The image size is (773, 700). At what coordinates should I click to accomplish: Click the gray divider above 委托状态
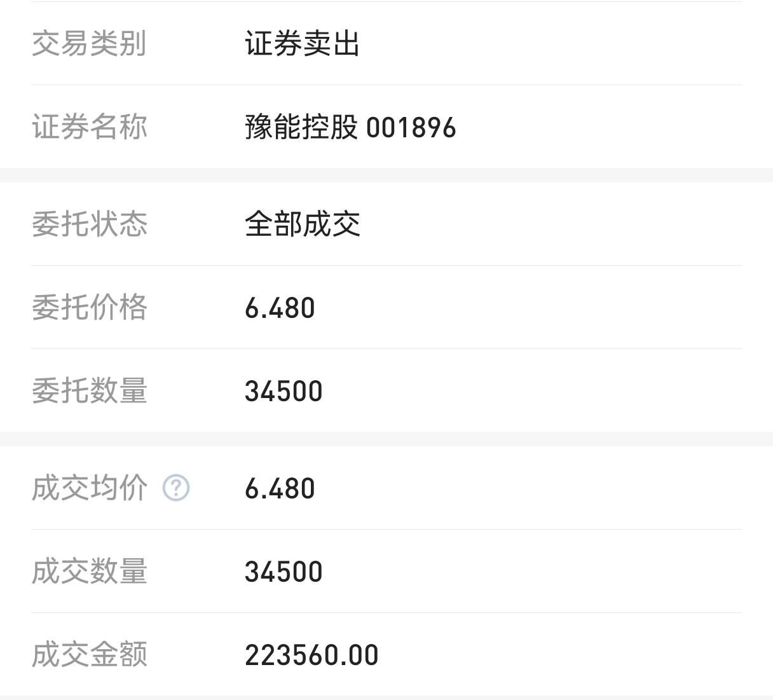(x=386, y=175)
